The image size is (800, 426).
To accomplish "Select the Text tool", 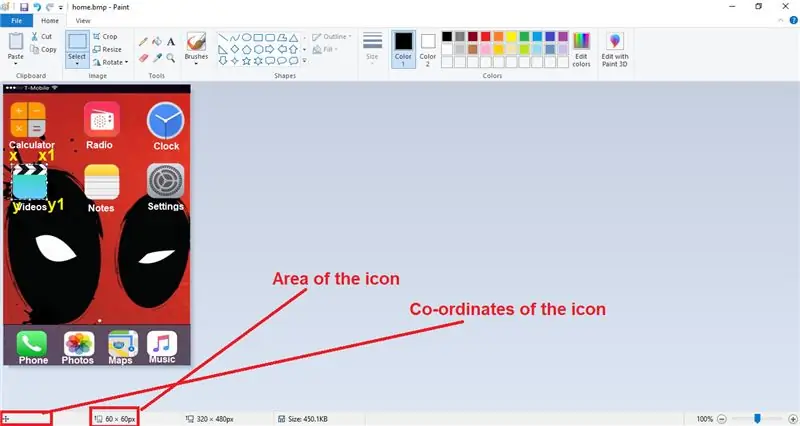I will tap(171, 42).
